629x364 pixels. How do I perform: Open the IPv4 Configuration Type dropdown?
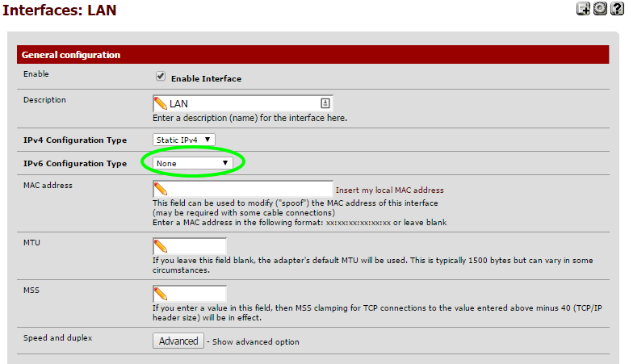(184, 140)
